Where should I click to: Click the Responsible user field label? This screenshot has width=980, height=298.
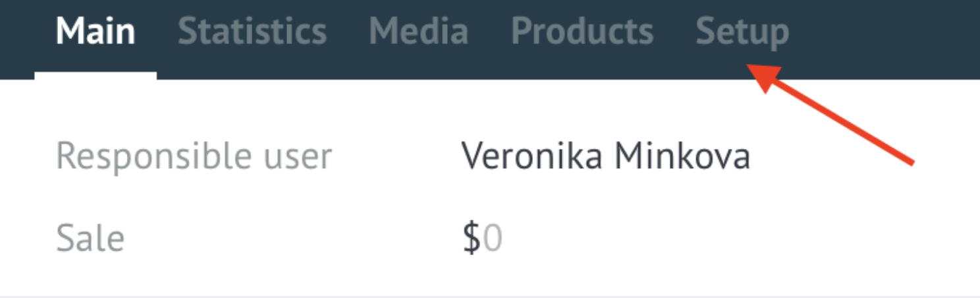tap(194, 158)
